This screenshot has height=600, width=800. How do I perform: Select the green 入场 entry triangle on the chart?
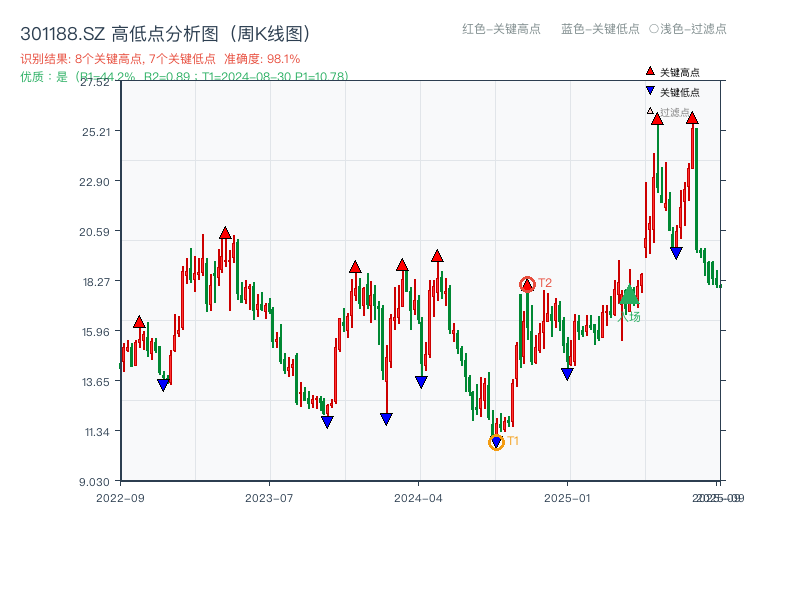pyautogui.click(x=629, y=297)
